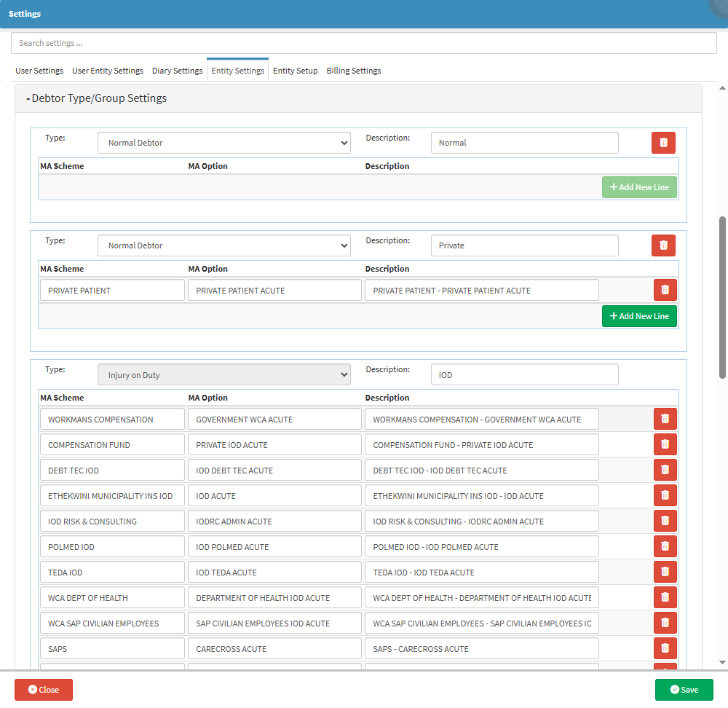728x708 pixels.
Task: Open the Diary Settings tab
Action: (177, 71)
